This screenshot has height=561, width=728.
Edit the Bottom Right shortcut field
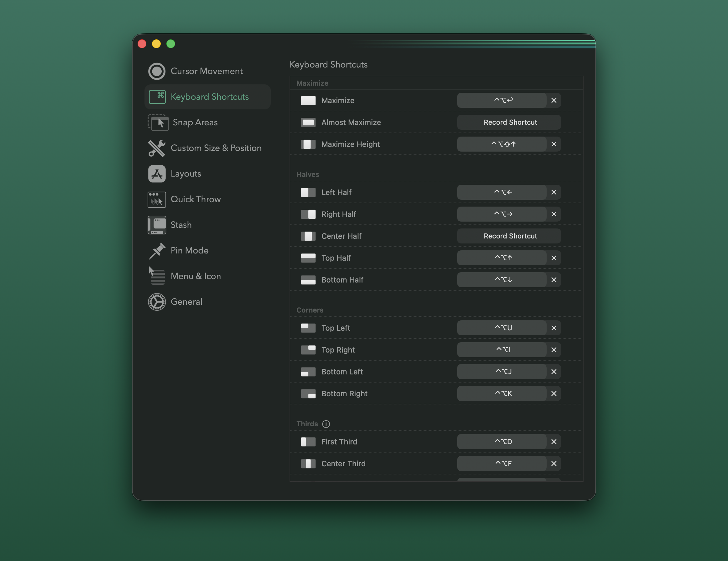(x=502, y=394)
